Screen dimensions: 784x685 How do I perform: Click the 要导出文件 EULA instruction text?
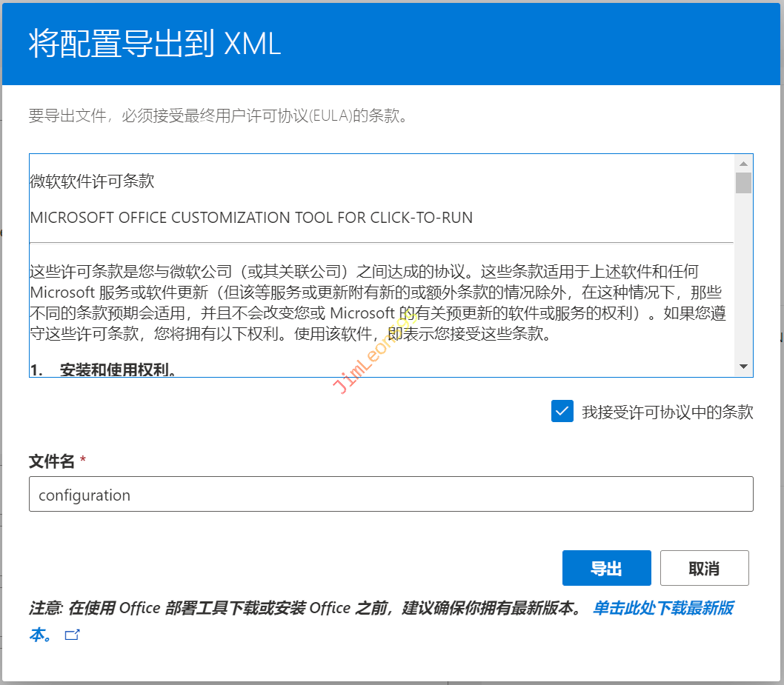click(218, 116)
